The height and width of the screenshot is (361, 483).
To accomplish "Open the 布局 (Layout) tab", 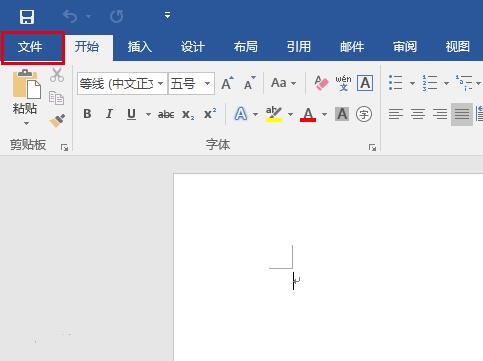I will click(246, 47).
